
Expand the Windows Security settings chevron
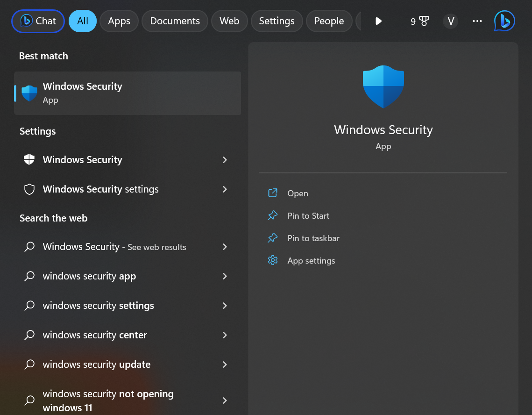[225, 189]
